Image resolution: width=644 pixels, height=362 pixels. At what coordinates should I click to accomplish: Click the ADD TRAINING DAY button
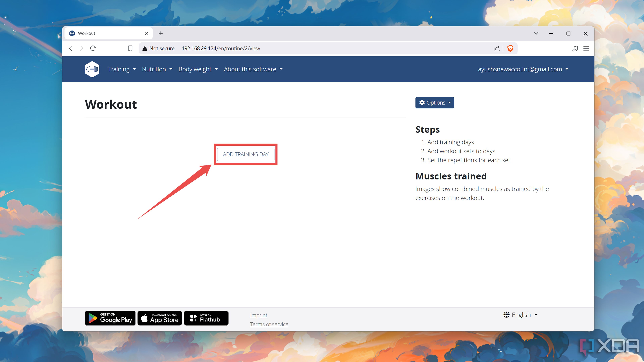pos(246,154)
